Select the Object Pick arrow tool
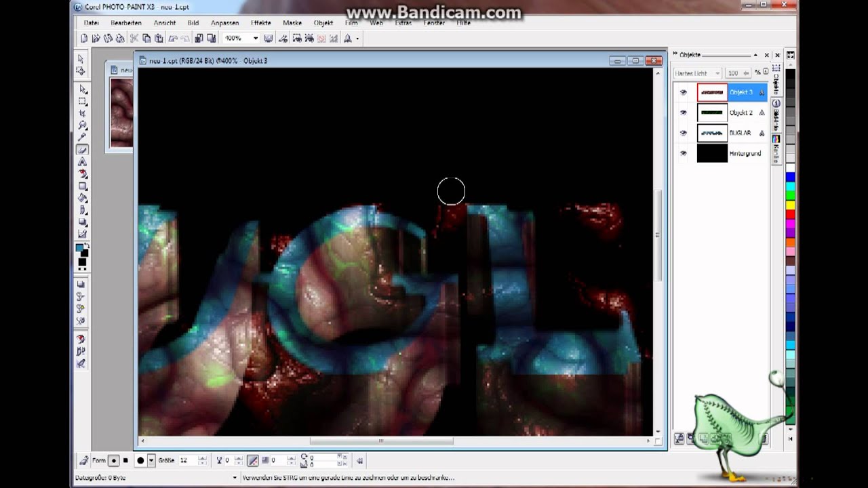The width and height of the screenshot is (868, 488). (x=83, y=89)
